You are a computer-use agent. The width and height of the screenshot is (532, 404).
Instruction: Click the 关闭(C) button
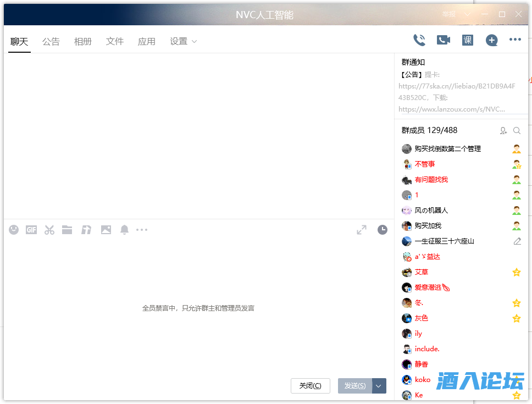(x=310, y=386)
